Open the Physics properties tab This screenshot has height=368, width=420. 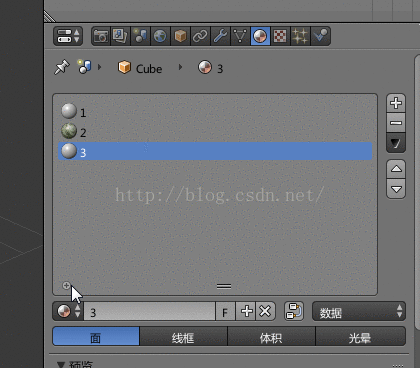320,36
